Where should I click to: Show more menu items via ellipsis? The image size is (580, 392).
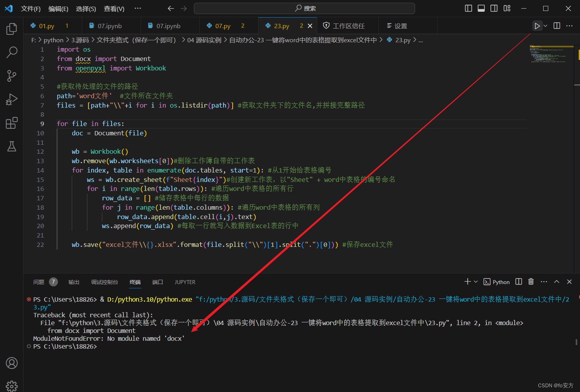pos(138,8)
